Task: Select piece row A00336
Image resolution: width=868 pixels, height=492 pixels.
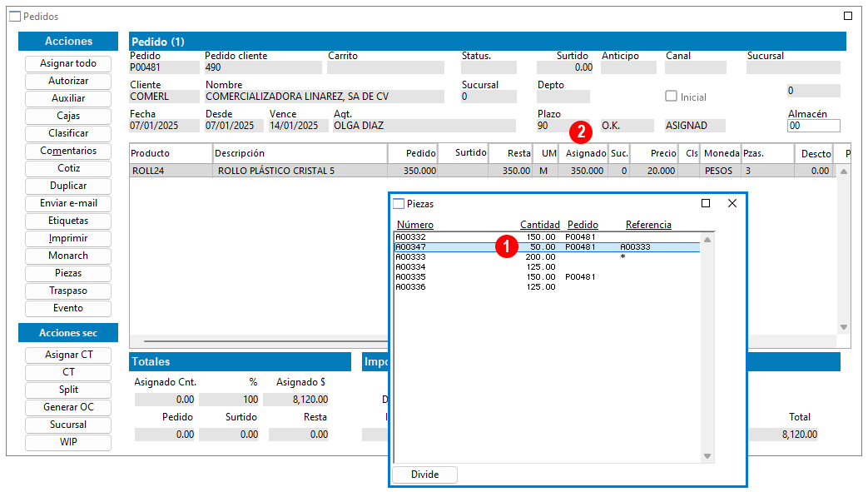Action: [547, 287]
